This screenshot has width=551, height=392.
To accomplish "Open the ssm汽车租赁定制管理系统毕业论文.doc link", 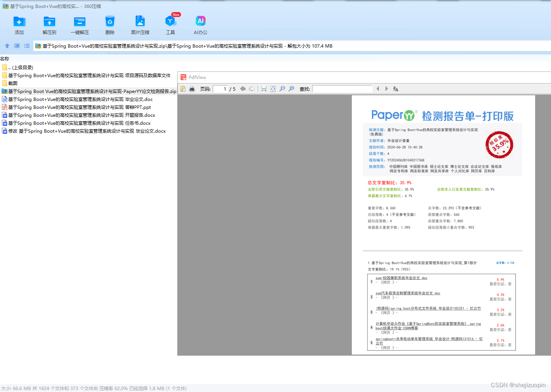I will [408, 293].
